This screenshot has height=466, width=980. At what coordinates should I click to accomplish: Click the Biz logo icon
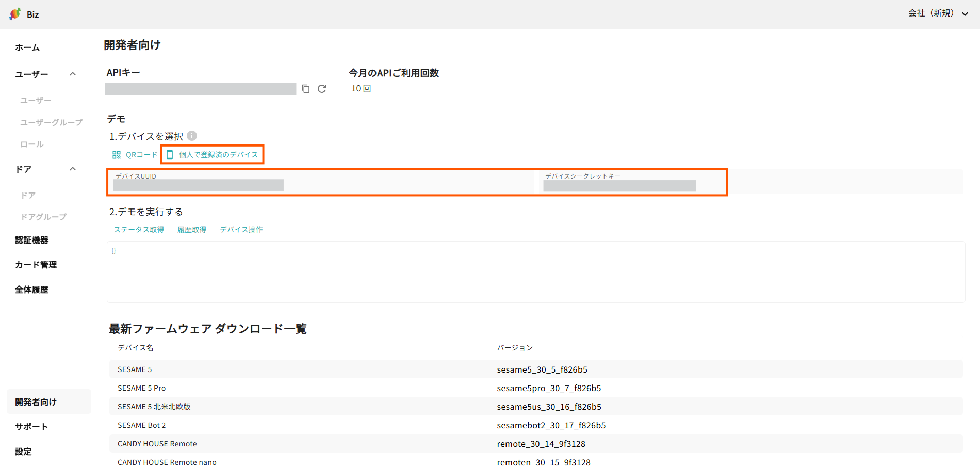pos(15,14)
